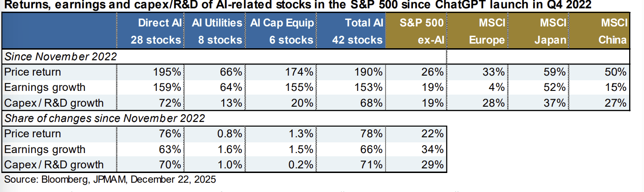This screenshot has height=192, width=644.
Task: Click the 34% S&P ex-AI earnings share cell
Action: coord(433,149)
